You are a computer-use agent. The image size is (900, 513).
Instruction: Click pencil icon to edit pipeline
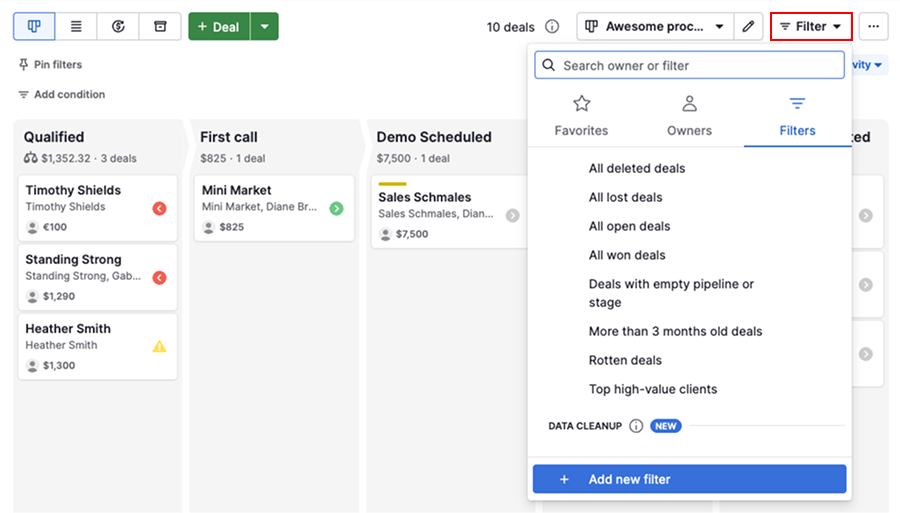(748, 27)
